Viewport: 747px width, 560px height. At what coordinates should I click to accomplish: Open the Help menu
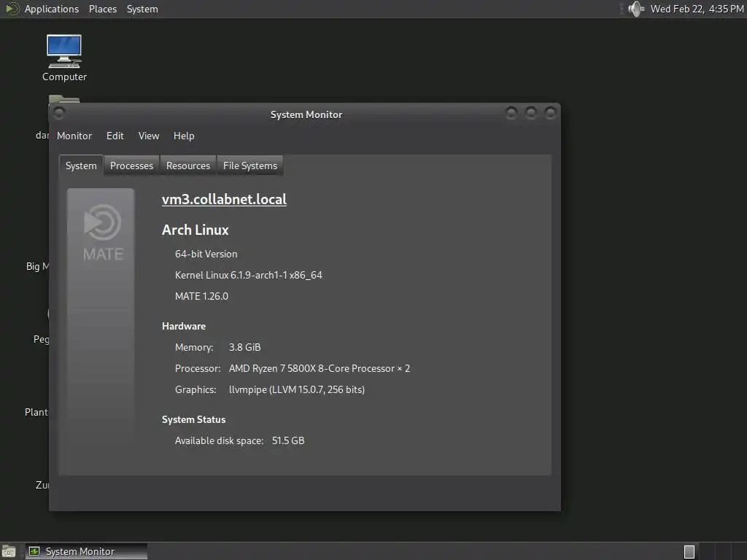tap(184, 136)
